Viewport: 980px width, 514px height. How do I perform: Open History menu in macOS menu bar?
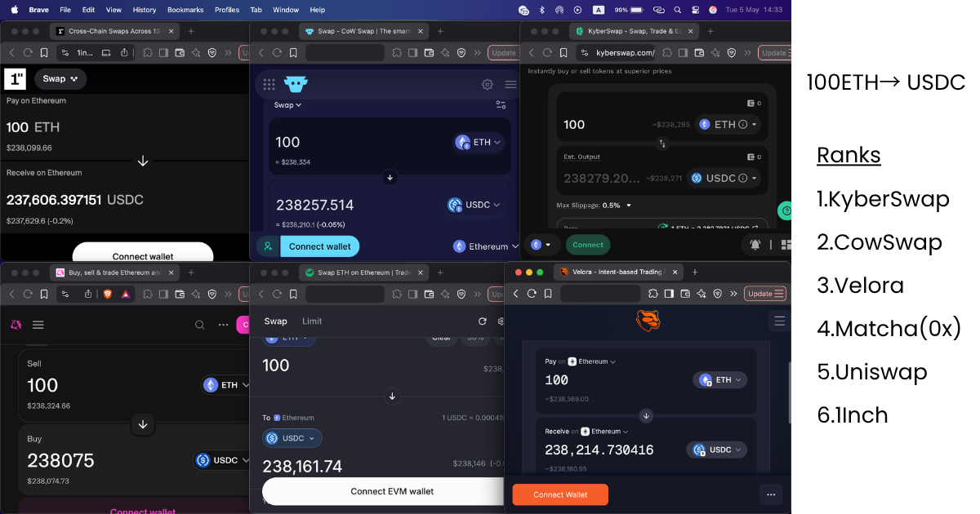click(x=145, y=10)
